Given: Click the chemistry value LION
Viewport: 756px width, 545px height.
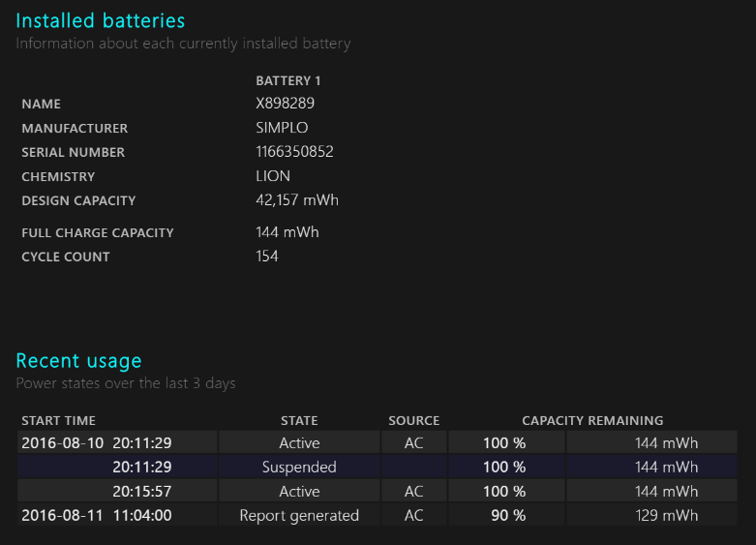Looking at the screenshot, I should (x=273, y=176).
